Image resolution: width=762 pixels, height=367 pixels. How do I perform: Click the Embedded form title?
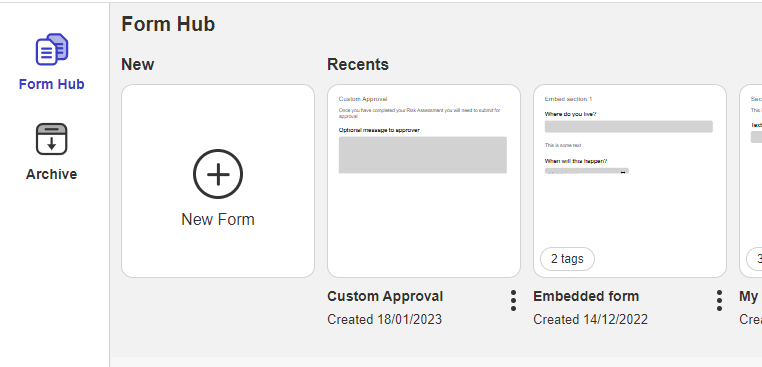[586, 296]
